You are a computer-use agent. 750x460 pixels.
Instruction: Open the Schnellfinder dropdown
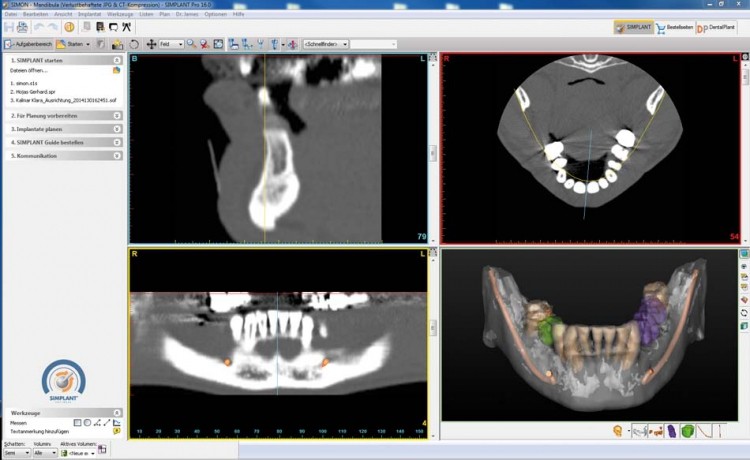click(x=325, y=44)
